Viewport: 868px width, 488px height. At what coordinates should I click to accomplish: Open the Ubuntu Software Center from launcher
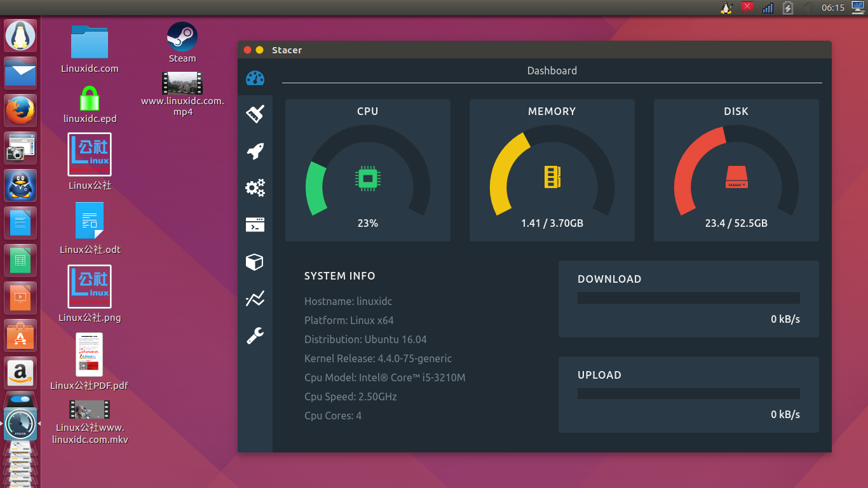pyautogui.click(x=20, y=335)
